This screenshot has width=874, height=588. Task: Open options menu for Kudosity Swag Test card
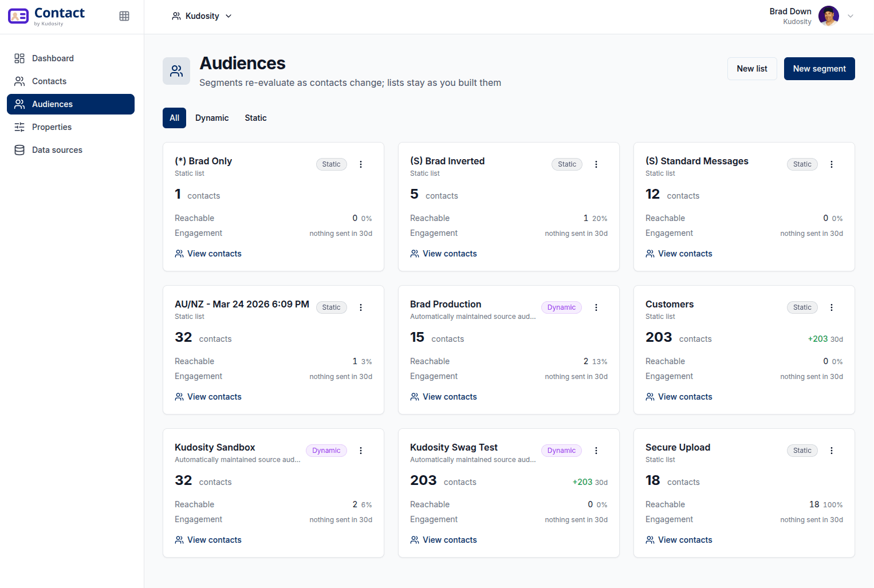click(x=596, y=451)
